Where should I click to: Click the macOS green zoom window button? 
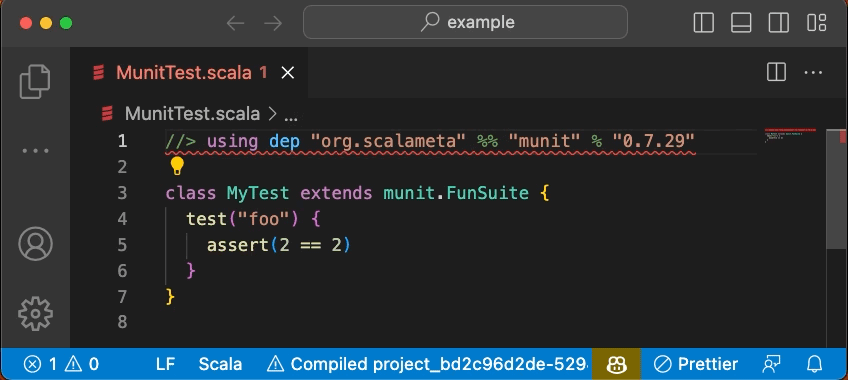pos(65,23)
